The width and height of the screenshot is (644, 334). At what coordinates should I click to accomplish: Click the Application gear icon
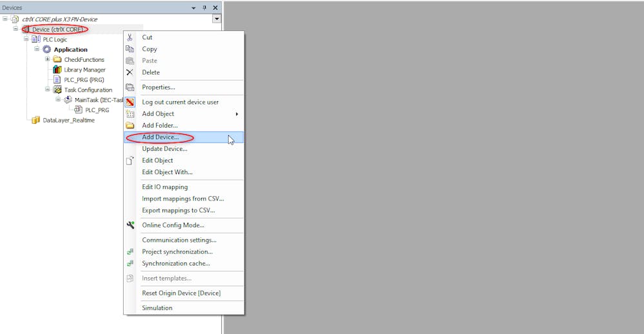coord(47,49)
